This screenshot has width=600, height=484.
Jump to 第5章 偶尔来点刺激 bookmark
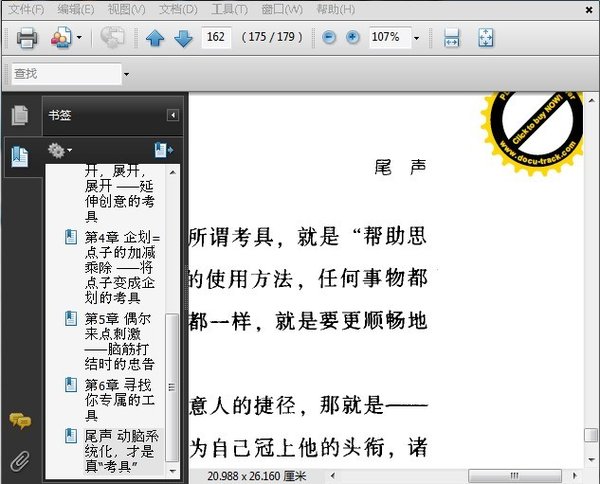(119, 341)
